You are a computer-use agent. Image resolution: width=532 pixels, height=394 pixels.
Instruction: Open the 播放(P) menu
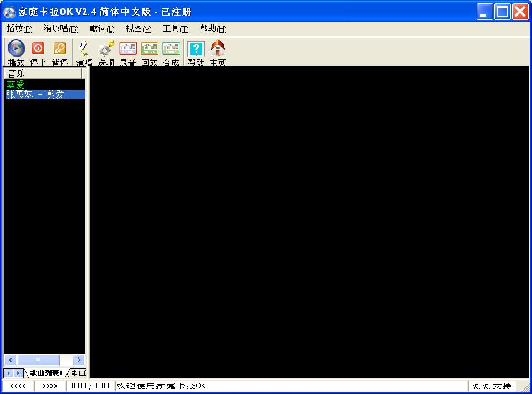pos(20,29)
